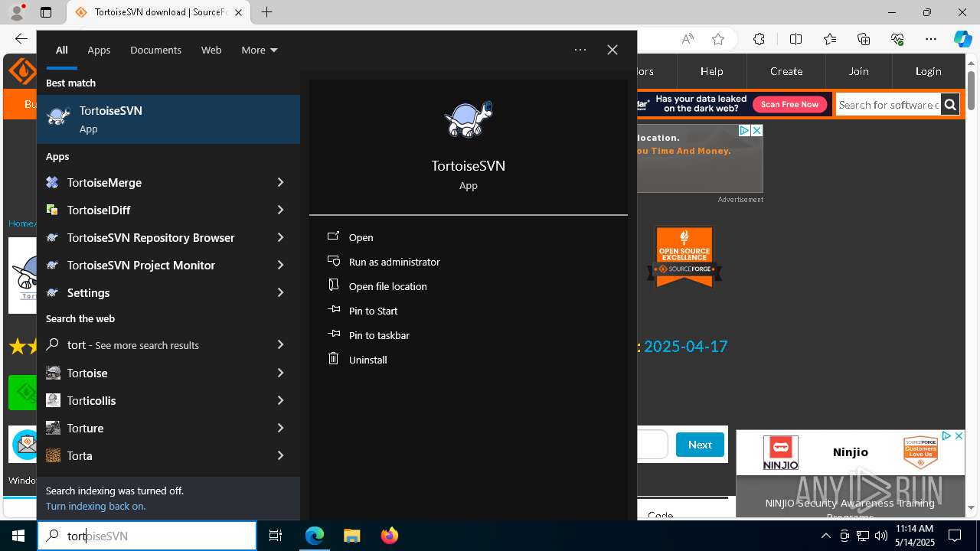Click the Pin to Start pin icon

[333, 310]
